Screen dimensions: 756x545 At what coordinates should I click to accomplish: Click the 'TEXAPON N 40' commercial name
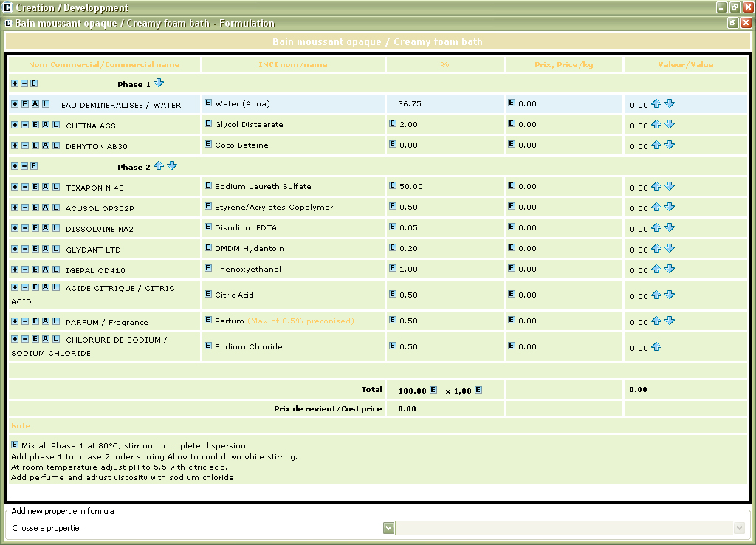pyautogui.click(x=95, y=188)
